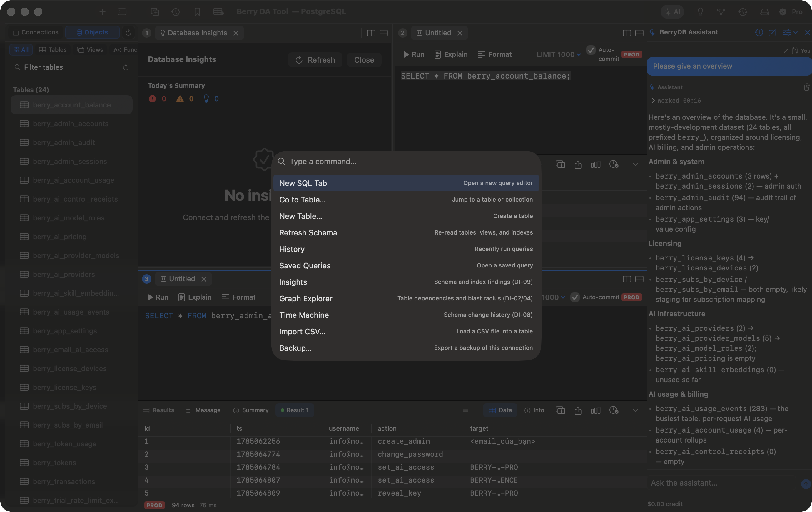The width and height of the screenshot is (812, 512).
Task: Close the Database Insights tab
Action: click(x=236, y=33)
